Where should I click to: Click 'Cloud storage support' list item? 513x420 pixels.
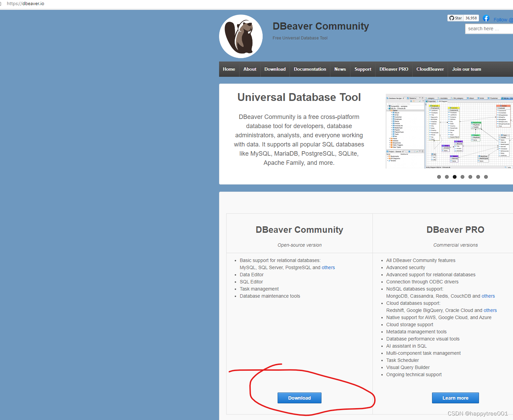410,325
